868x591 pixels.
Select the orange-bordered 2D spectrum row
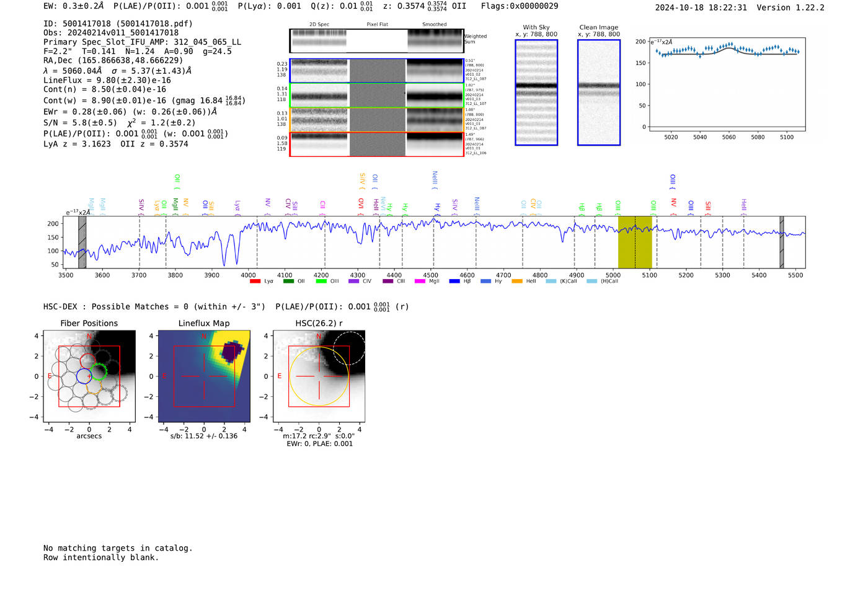pos(377,120)
